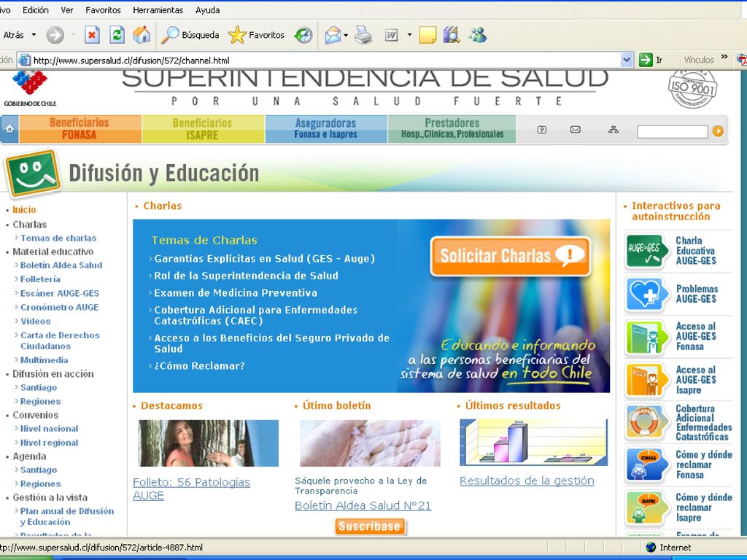
Task: Click the Suscríbase orange button
Action: pos(370,526)
